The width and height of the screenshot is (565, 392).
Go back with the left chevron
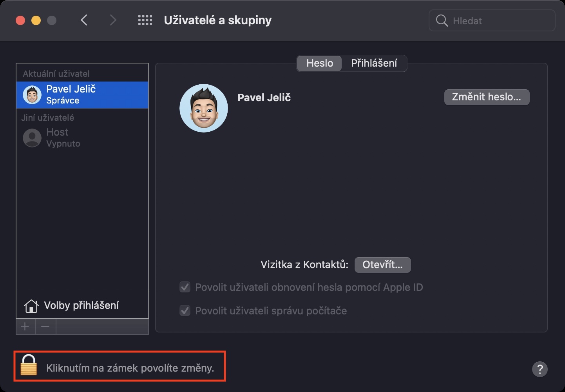coord(84,20)
